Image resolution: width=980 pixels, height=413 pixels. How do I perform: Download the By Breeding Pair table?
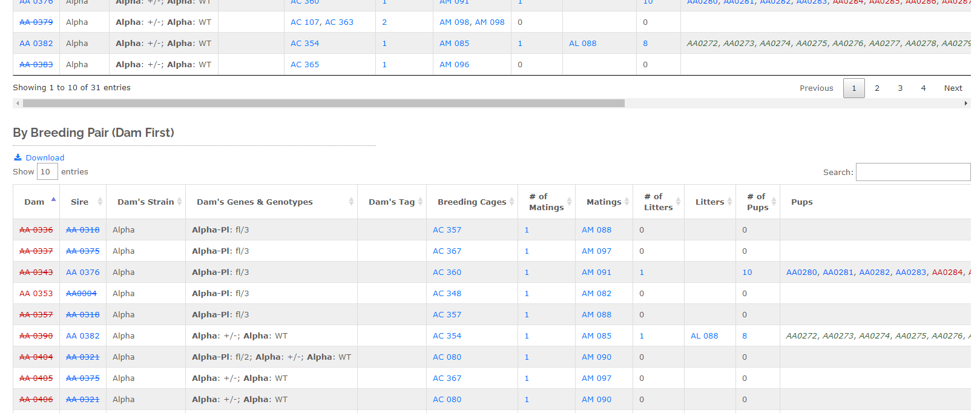(39, 157)
